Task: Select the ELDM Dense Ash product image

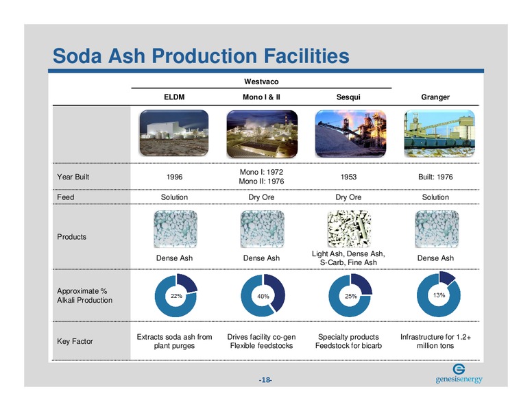Action: (x=175, y=229)
